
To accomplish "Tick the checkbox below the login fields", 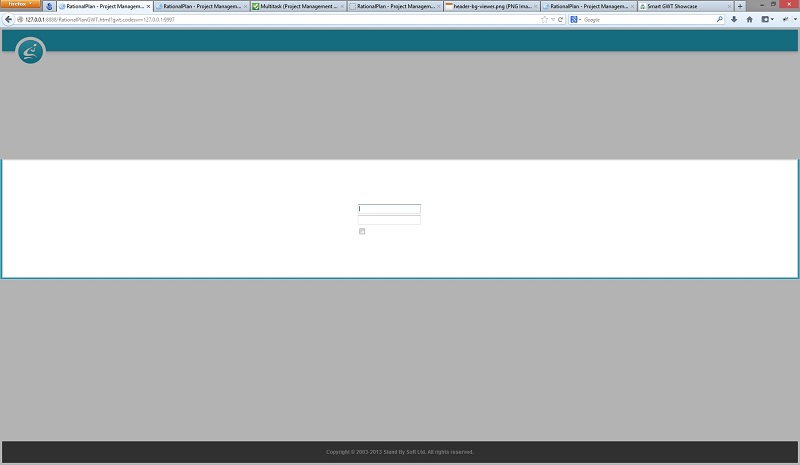I will [x=362, y=231].
